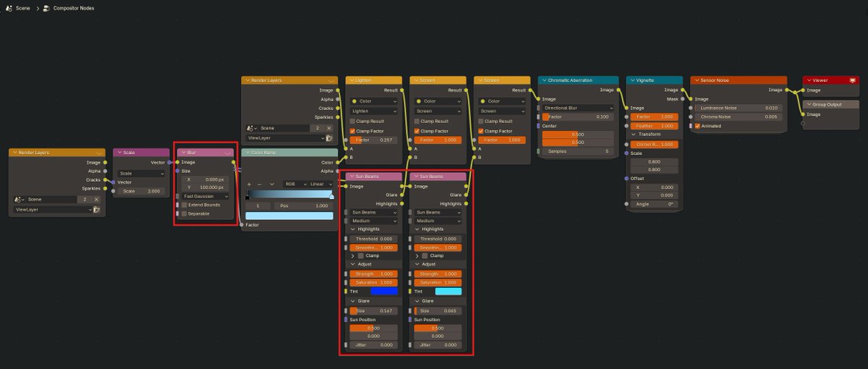Screen dimensions: 868x369
Task: Click the Samples field in Chromatic Aberration
Action: click(x=578, y=151)
